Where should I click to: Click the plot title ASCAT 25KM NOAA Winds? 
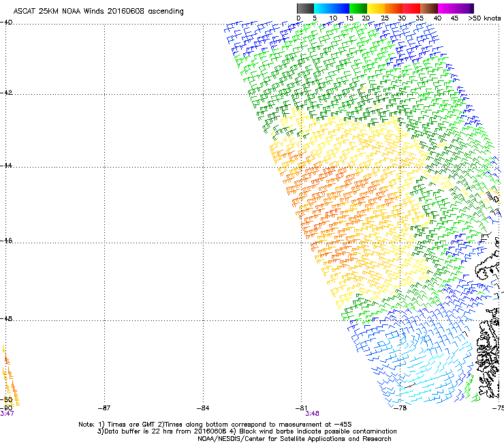98,11
